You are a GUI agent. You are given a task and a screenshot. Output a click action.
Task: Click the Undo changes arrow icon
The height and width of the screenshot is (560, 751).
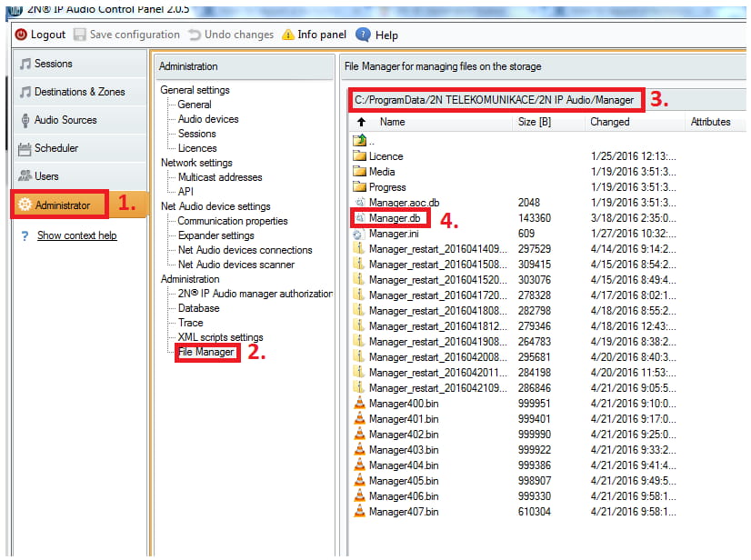[x=194, y=35]
